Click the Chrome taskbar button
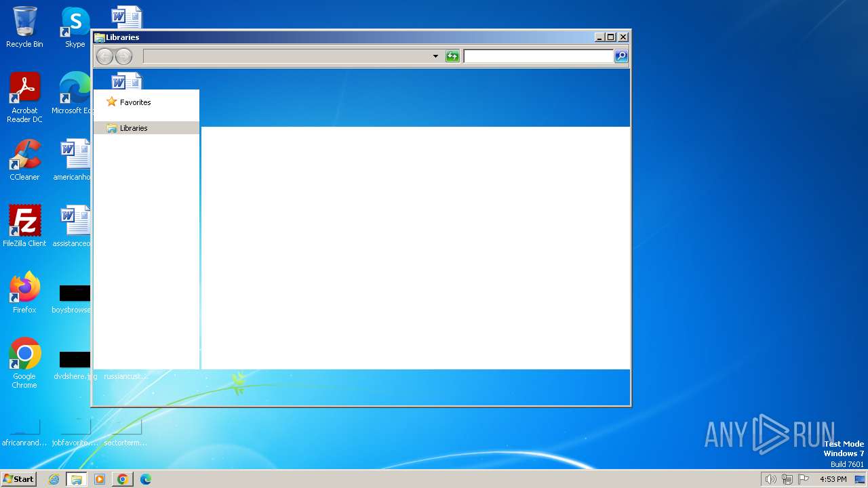 click(x=123, y=479)
